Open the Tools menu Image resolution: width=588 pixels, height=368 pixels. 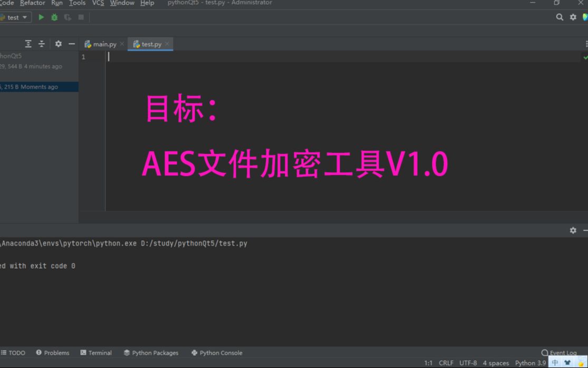click(77, 3)
